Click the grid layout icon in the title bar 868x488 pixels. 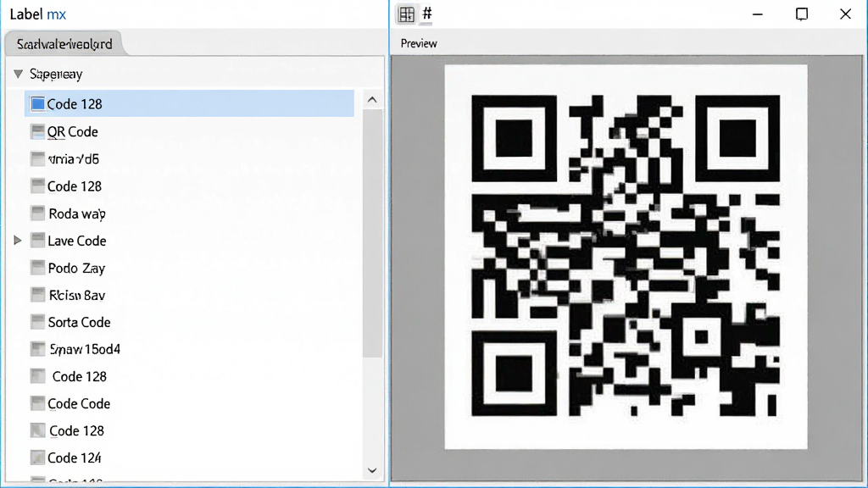[406, 14]
